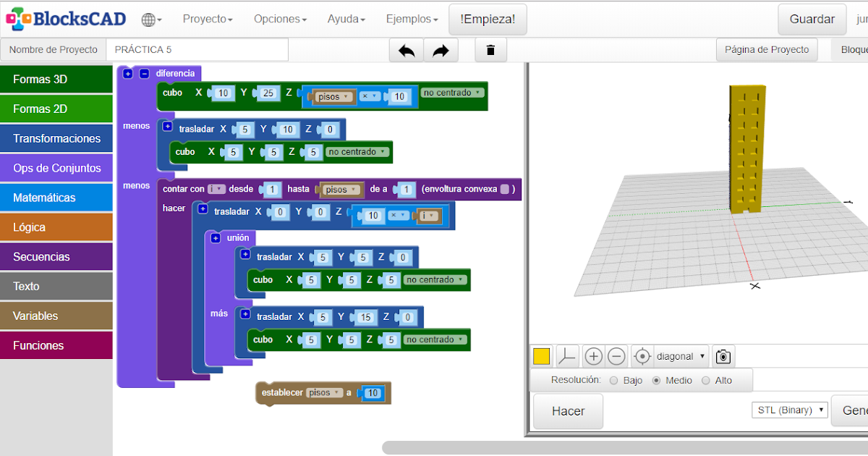Change the render color via yellow swatch
The width and height of the screenshot is (868, 456).
click(540, 356)
